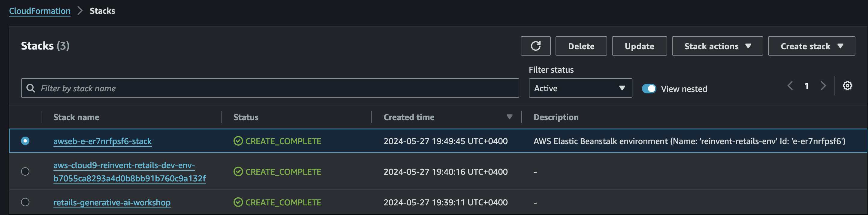Open the retails-generative-ai-workshop stack link

click(x=112, y=202)
